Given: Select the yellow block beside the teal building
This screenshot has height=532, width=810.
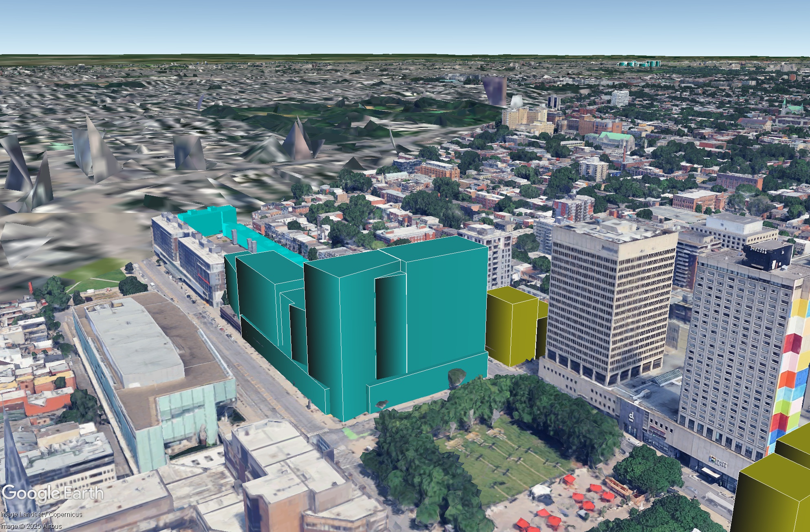Looking at the screenshot, I should point(516,326).
